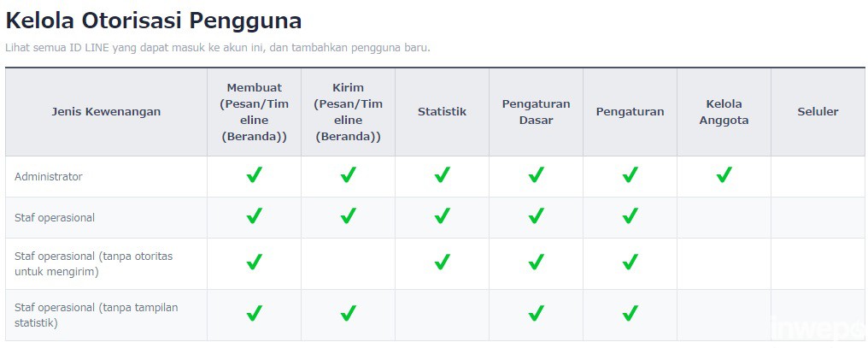Click the Statistik column header
Image resolution: width=868 pixels, height=348 pixels.
pyautogui.click(x=442, y=112)
